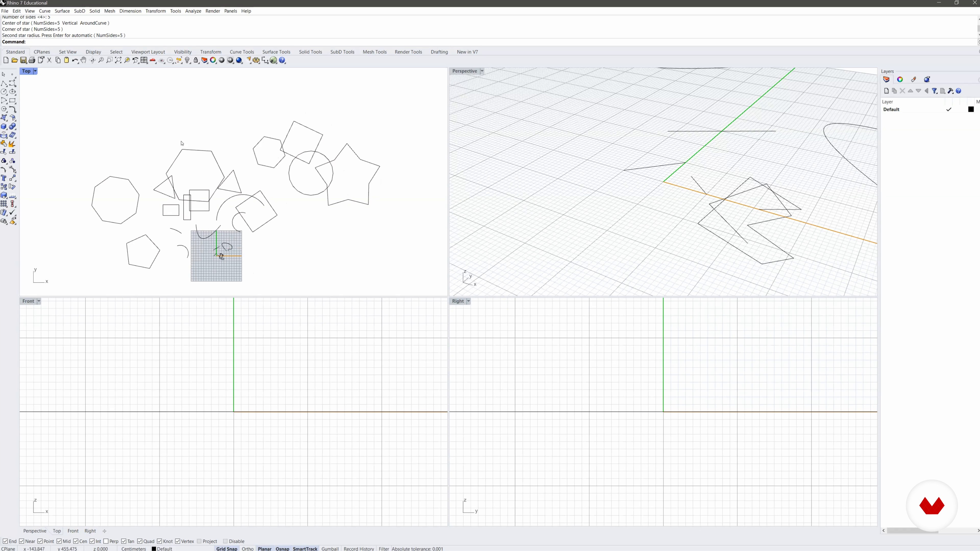Open Options with the gear icon
Screen dimensions: 980x551
click(256, 60)
